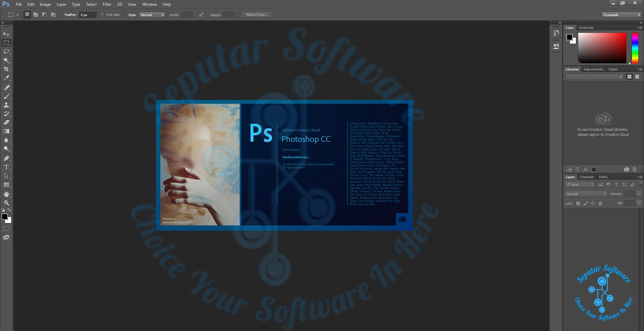644x331 pixels.
Task: Toggle pixel layer filter in Layers
Action: coord(601,184)
